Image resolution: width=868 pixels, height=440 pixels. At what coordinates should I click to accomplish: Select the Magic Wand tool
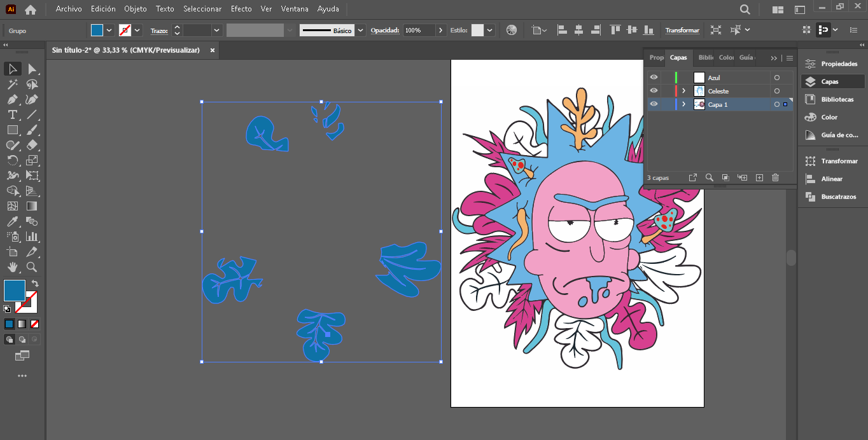pos(13,84)
